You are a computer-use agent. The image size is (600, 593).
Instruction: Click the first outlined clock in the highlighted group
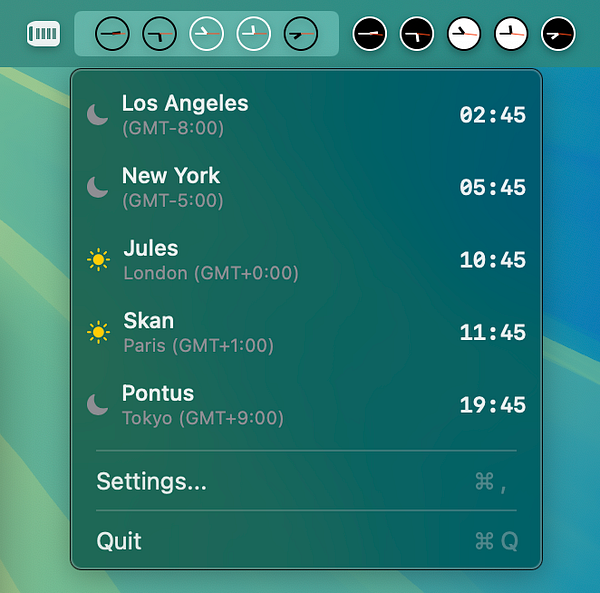(x=112, y=34)
